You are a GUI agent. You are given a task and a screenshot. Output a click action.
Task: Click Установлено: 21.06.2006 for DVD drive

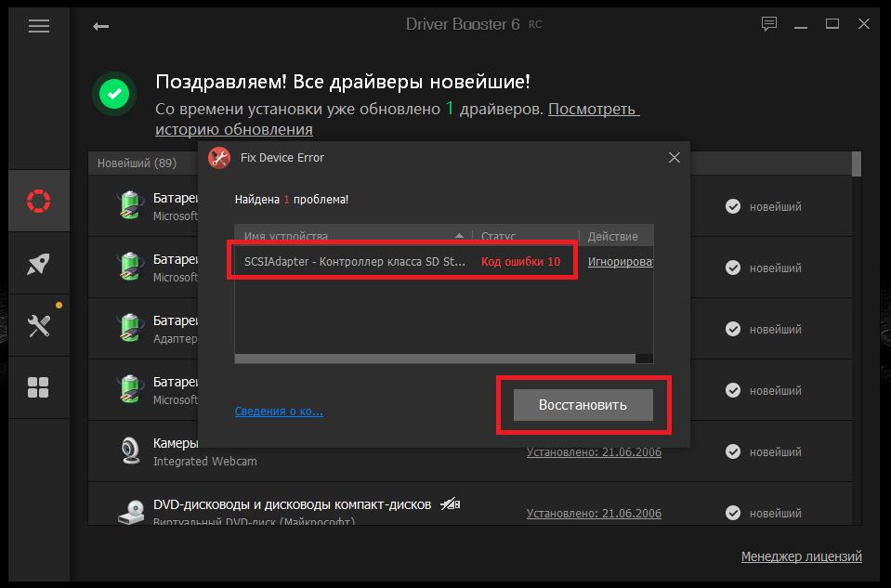(594, 513)
